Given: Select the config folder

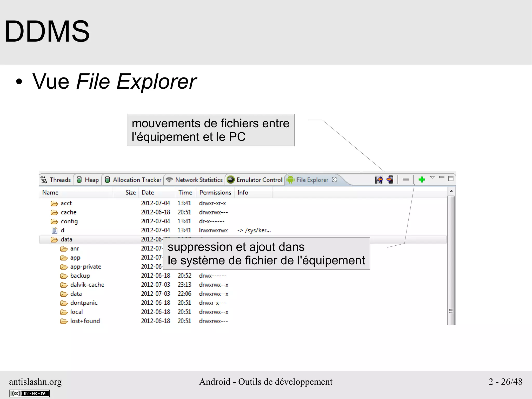Looking at the screenshot, I should click(x=243, y=221).
